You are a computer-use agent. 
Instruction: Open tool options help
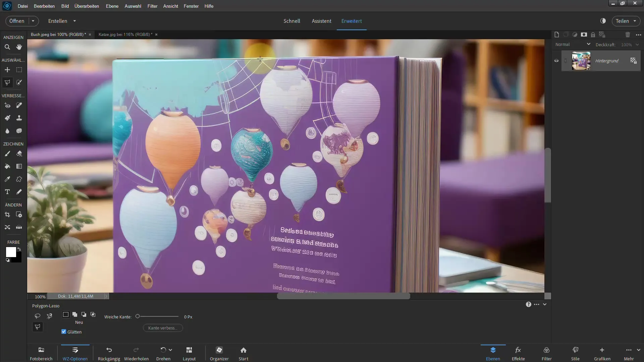point(529,304)
